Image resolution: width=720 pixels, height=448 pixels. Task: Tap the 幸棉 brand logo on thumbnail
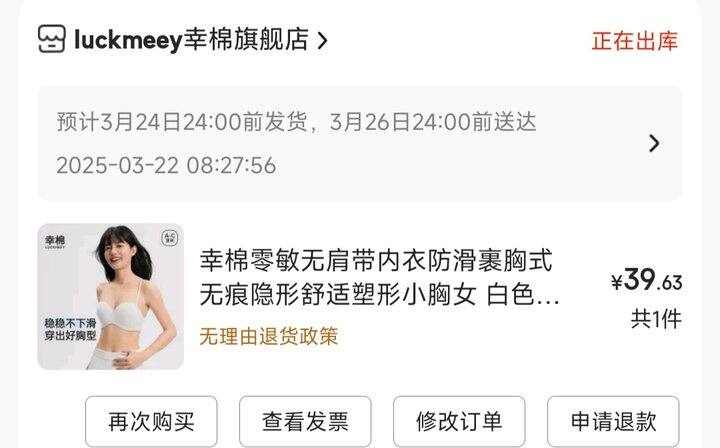pos(55,241)
